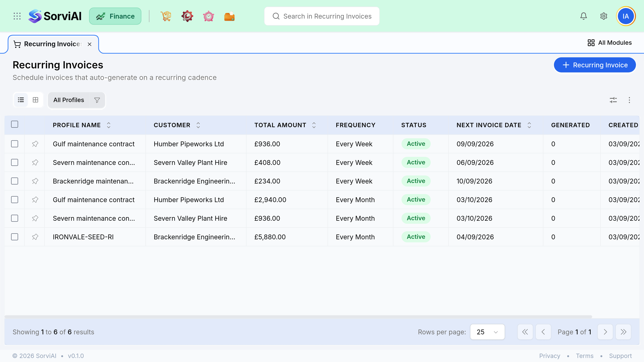Image resolution: width=644 pixels, height=362 pixels.
Task: Open the filter funnel icon
Action: click(x=97, y=100)
